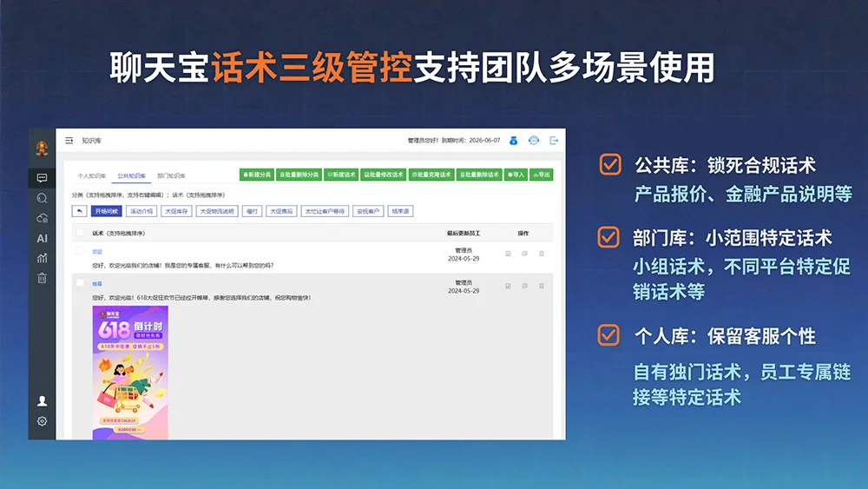Select the 开场问候 category
This screenshot has width=868, height=489.
[x=106, y=211]
